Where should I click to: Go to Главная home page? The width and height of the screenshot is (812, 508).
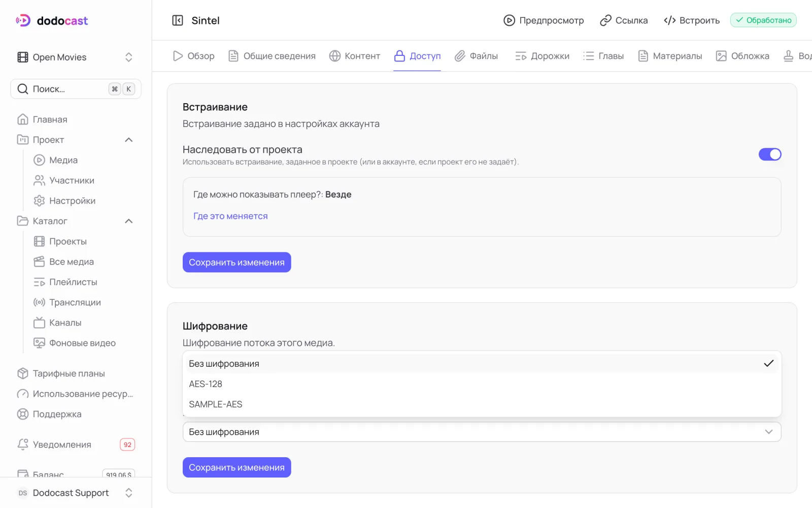click(76, 119)
